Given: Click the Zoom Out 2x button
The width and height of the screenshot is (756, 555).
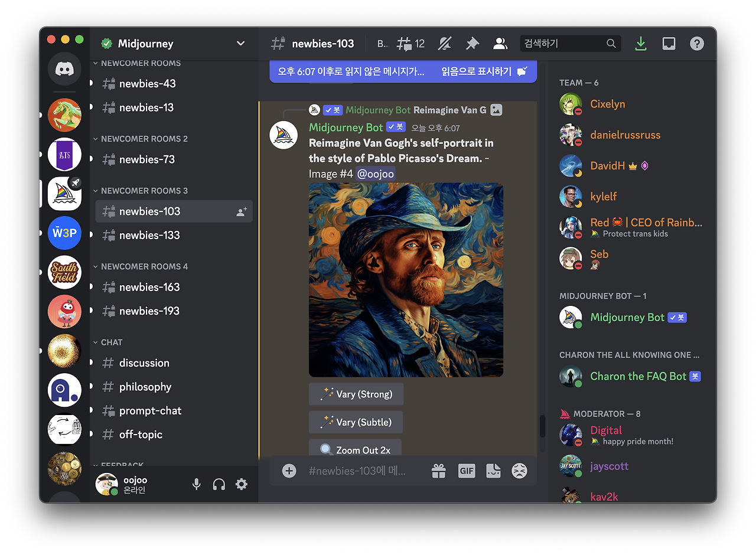Looking at the screenshot, I should click(355, 449).
